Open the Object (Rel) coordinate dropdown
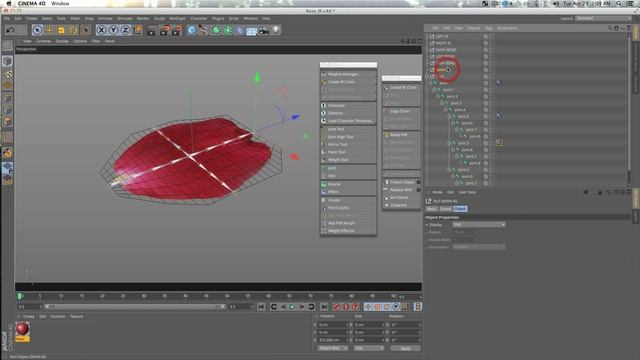The width and height of the screenshot is (640, 360). pyautogui.click(x=333, y=348)
